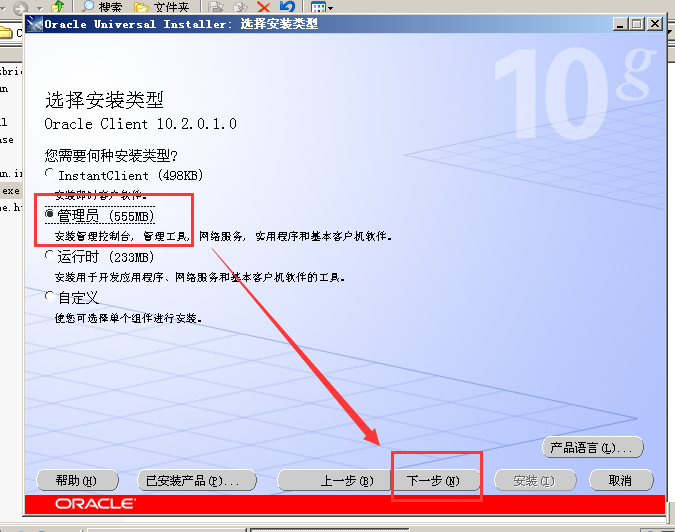Click the 选择安装类型 heading text

(x=104, y=100)
